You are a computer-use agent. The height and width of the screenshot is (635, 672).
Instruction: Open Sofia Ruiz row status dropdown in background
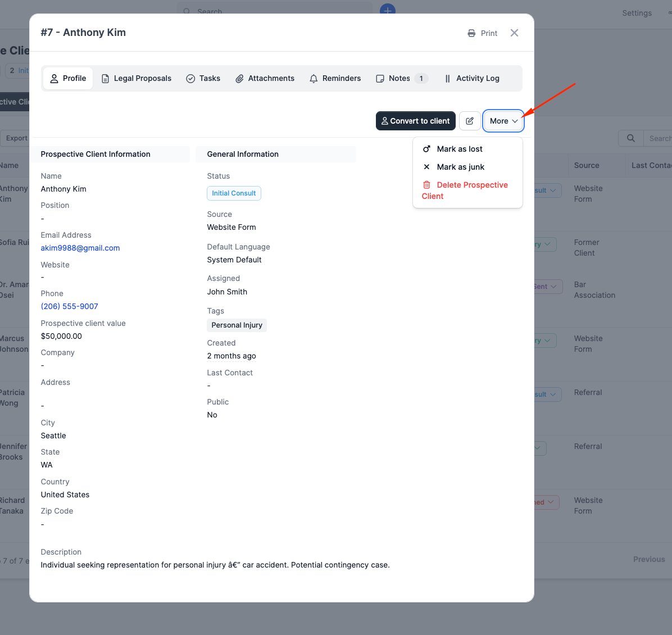point(545,244)
